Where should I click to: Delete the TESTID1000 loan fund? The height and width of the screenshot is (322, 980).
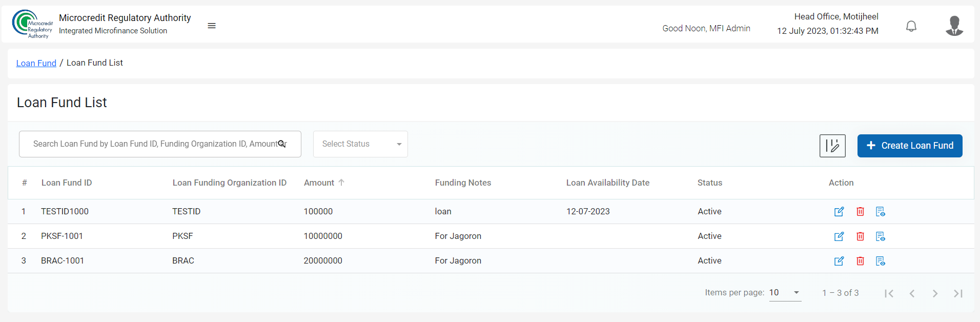pyautogui.click(x=860, y=212)
